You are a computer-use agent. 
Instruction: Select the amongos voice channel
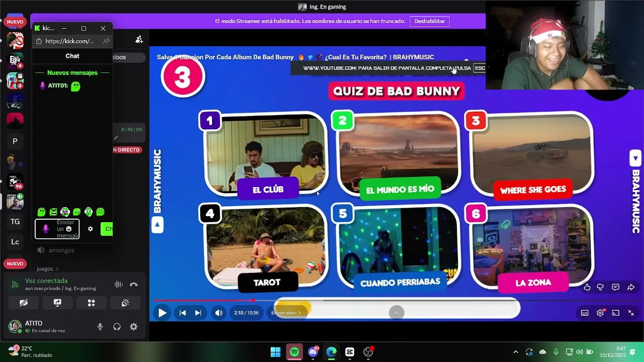click(61, 250)
